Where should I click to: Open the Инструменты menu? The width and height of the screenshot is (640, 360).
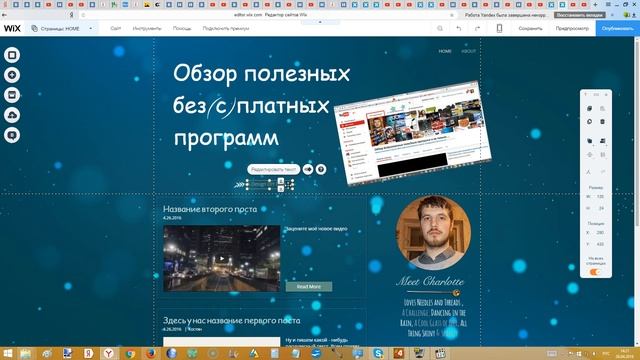click(147, 29)
